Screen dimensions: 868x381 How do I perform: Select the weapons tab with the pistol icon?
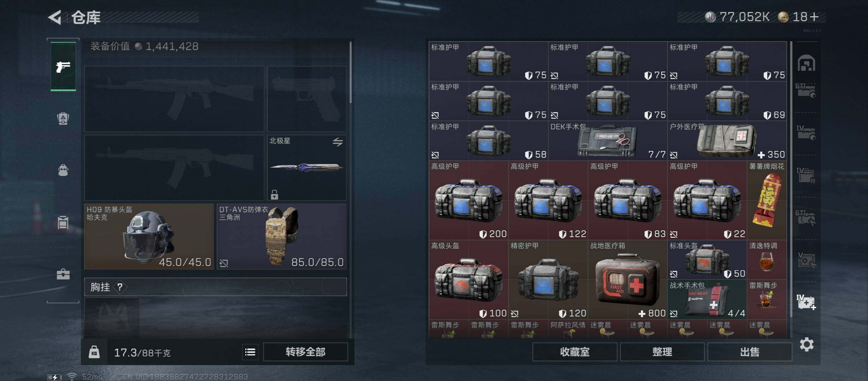(63, 66)
